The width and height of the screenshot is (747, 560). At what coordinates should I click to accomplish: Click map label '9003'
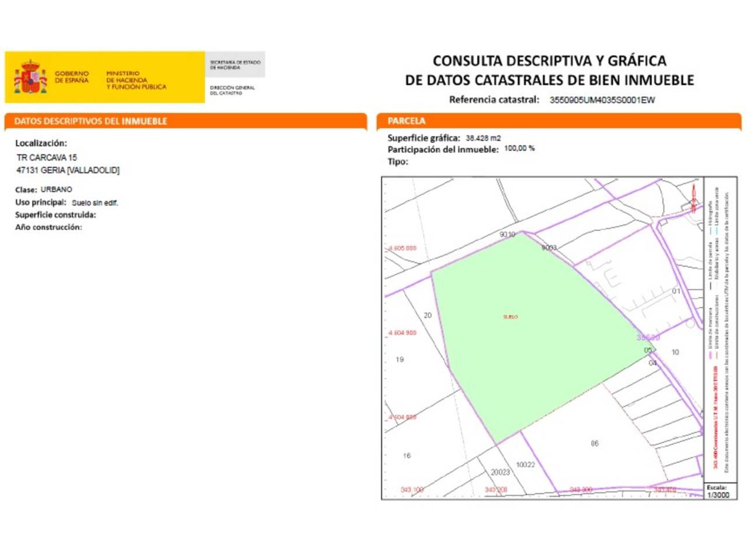[549, 247]
